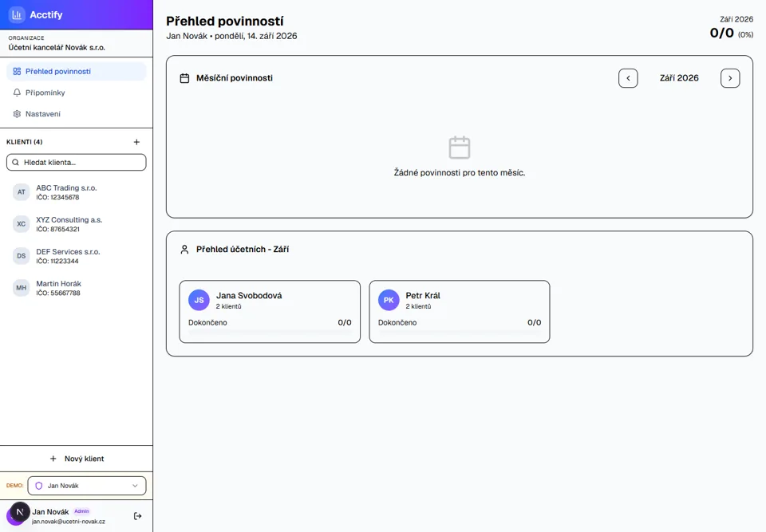
Task: Select client XYZ Consulting a.s.
Action: [x=77, y=224]
